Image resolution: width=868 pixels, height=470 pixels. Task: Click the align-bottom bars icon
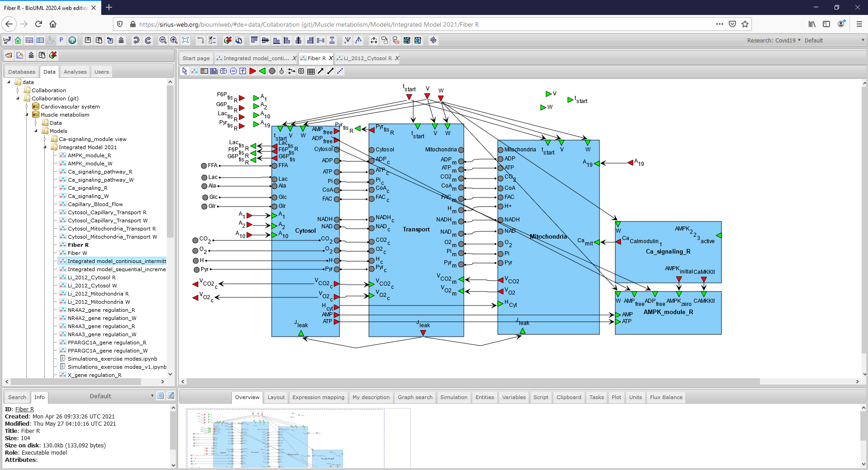pyautogui.click(x=276, y=40)
